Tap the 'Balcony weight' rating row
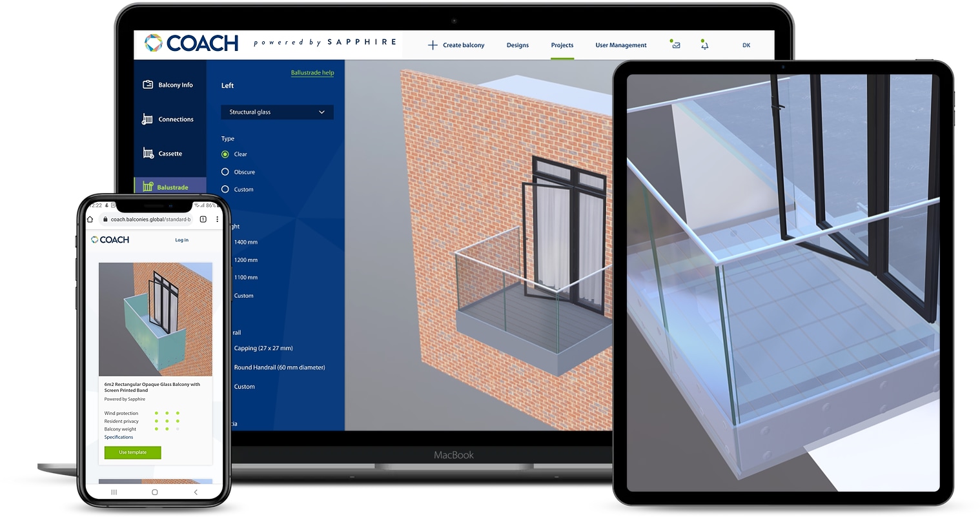This screenshot has width=980, height=517. pos(142,429)
